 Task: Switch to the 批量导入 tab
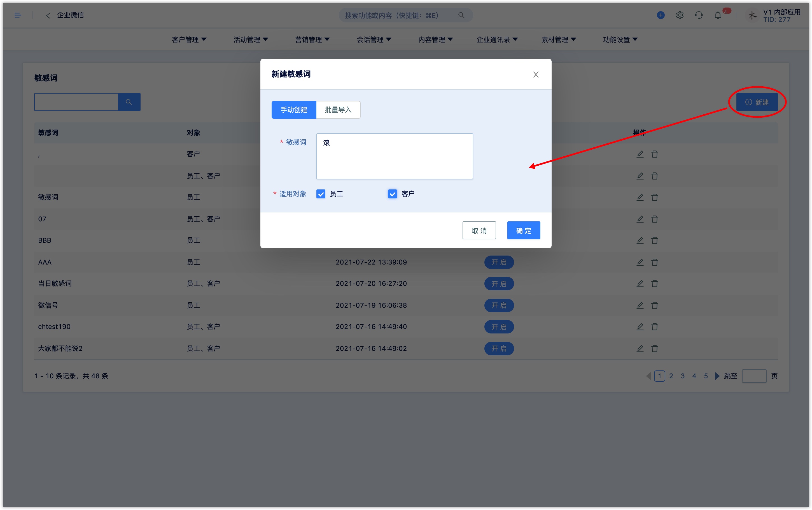[x=338, y=110]
